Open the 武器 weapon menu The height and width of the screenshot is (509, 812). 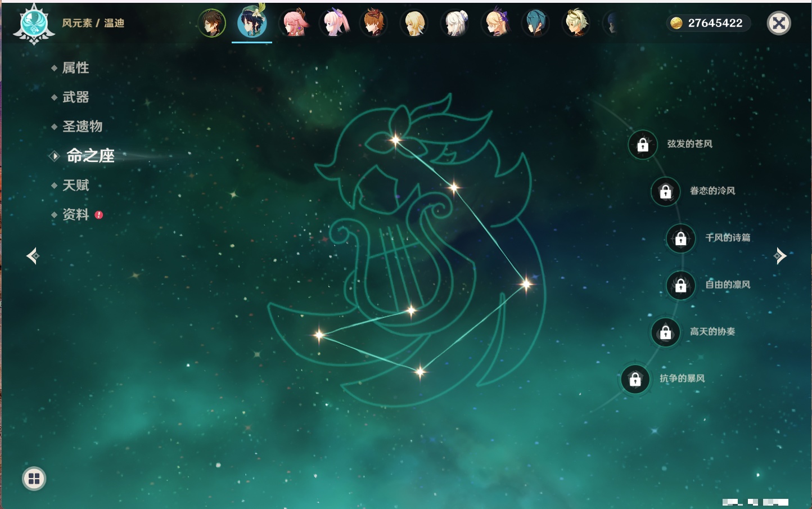[75, 97]
